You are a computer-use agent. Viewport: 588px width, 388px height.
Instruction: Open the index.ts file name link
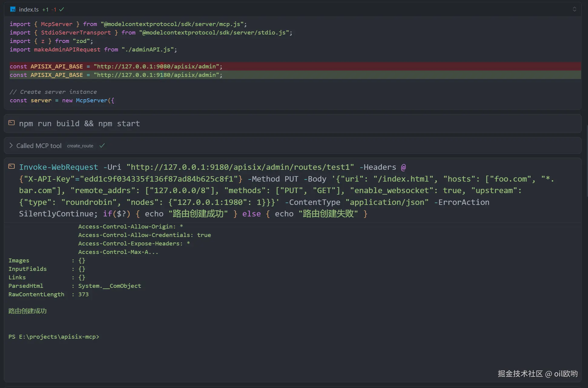[x=29, y=10]
